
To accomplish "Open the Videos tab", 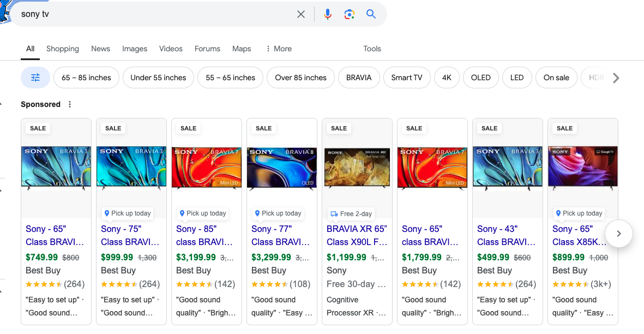I will click(171, 49).
